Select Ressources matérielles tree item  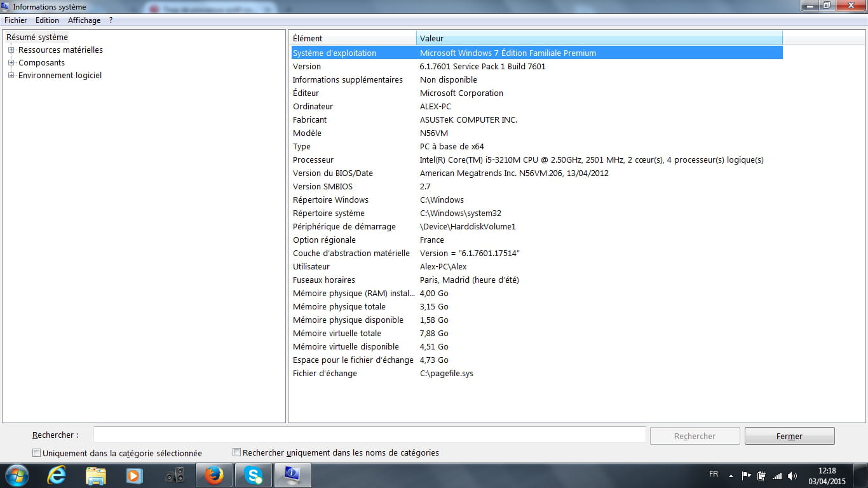(x=60, y=50)
